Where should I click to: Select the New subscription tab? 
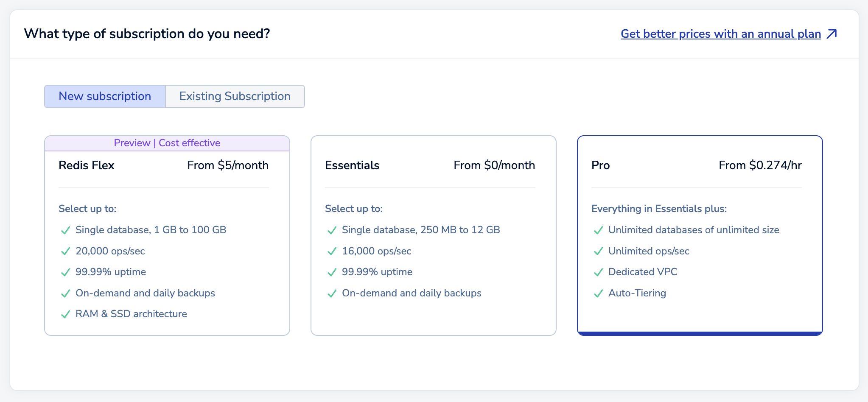105,96
